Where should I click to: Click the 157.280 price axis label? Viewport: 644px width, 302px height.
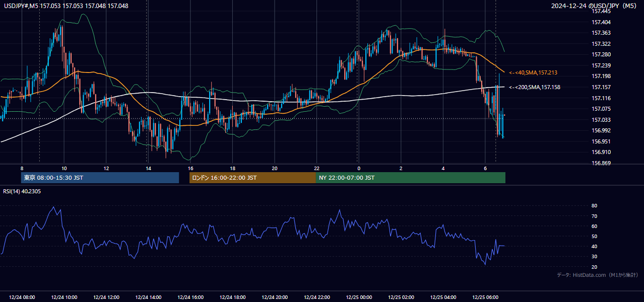tap(602, 54)
